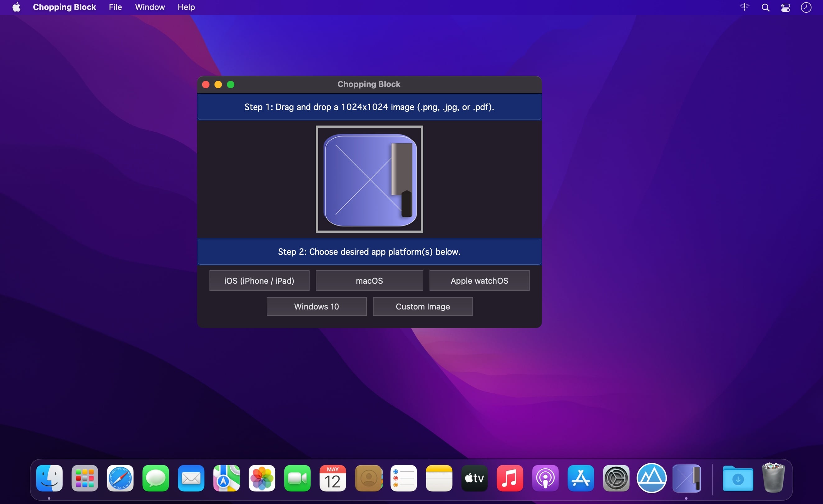
Task: Open the Window menu
Action: pyautogui.click(x=149, y=7)
